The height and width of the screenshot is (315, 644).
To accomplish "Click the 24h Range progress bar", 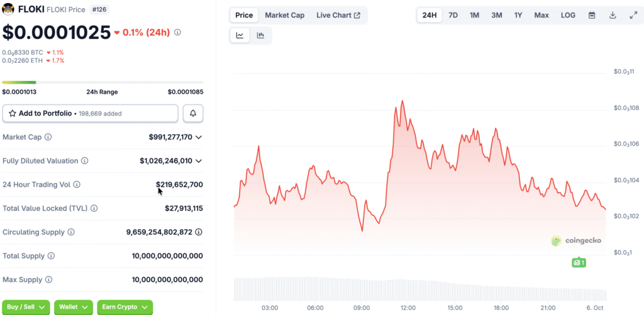I will (x=103, y=82).
